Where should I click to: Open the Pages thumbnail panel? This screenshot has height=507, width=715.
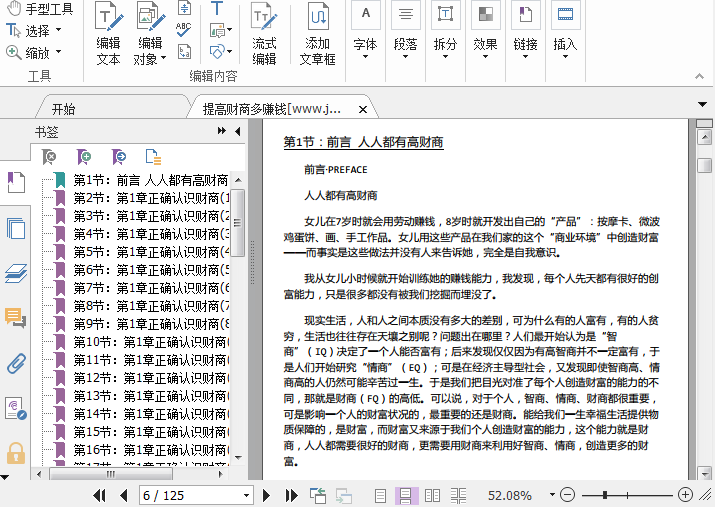click(x=15, y=228)
